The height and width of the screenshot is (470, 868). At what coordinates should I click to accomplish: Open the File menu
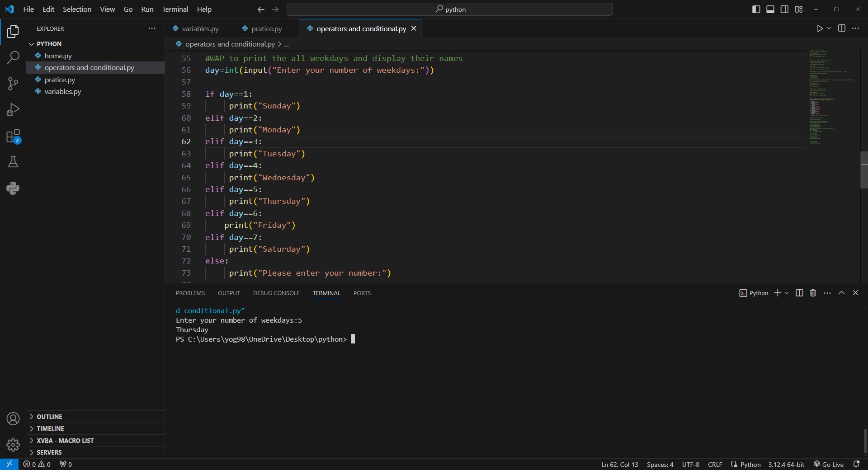tap(28, 9)
